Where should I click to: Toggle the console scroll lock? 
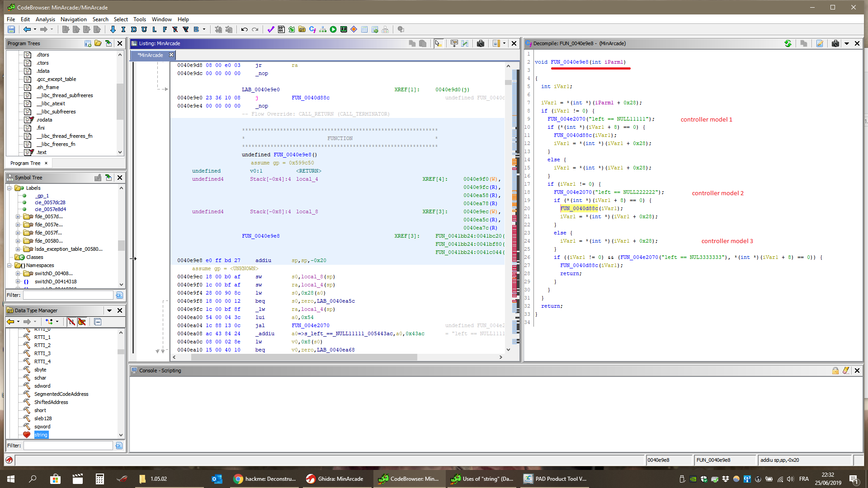pos(835,371)
